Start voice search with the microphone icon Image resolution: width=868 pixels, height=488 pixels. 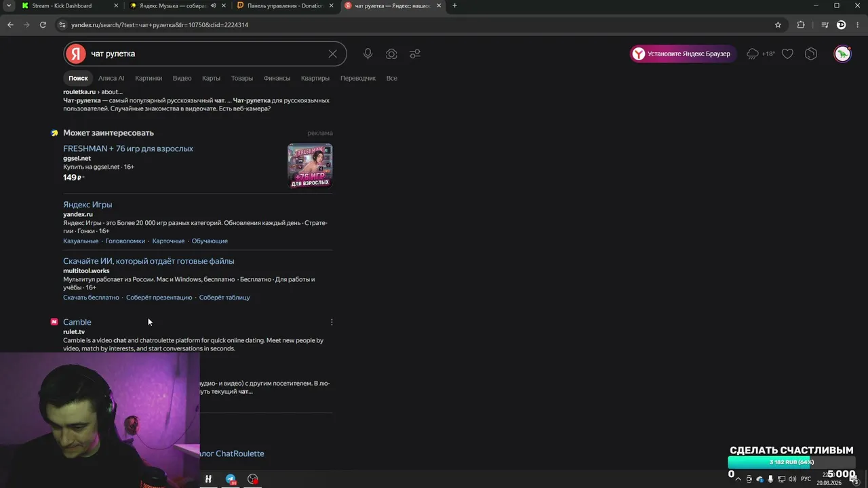click(368, 54)
